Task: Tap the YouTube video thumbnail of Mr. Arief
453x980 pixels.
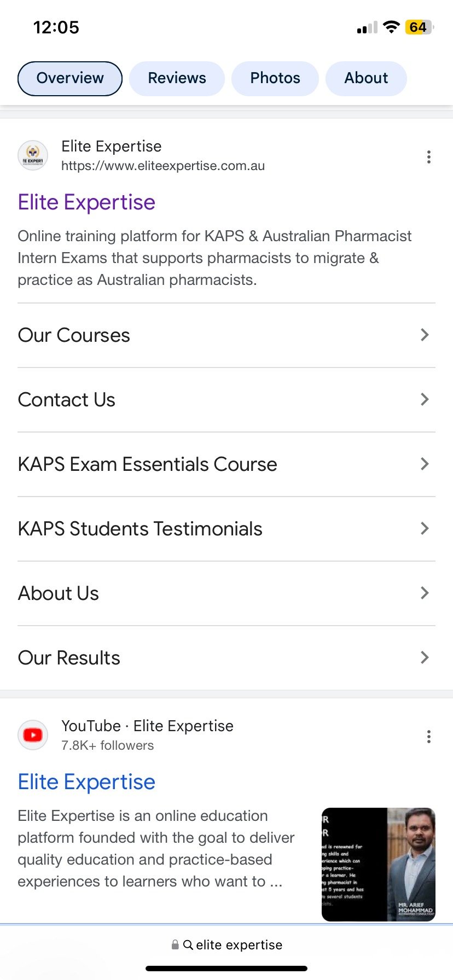Action: pos(379,864)
